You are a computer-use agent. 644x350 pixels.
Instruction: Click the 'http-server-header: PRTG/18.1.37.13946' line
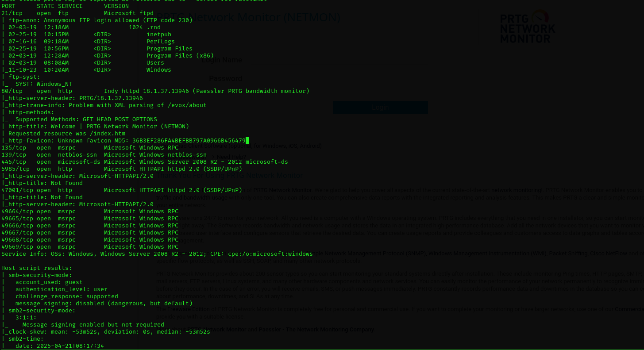[72, 98]
